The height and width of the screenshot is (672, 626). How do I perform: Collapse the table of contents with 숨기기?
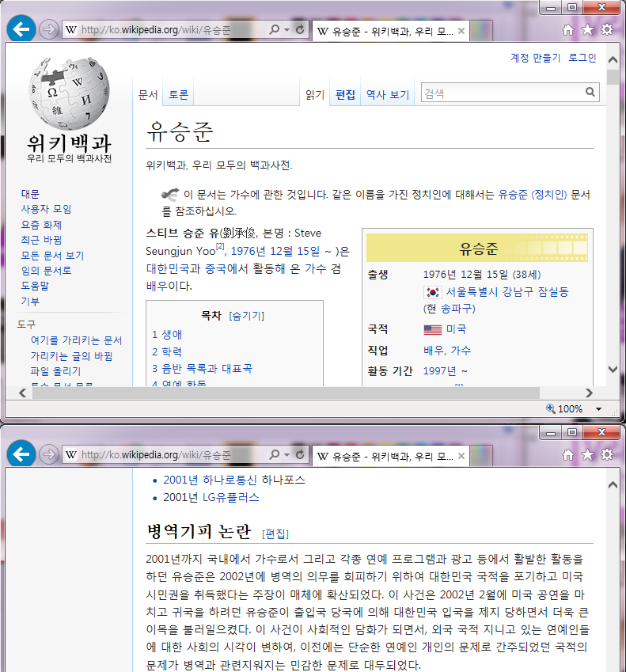coord(247,316)
